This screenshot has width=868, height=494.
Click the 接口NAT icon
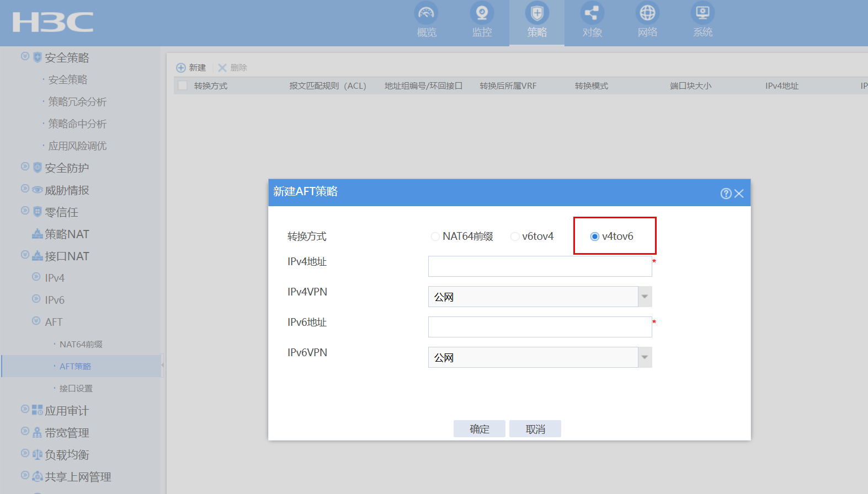tap(38, 256)
